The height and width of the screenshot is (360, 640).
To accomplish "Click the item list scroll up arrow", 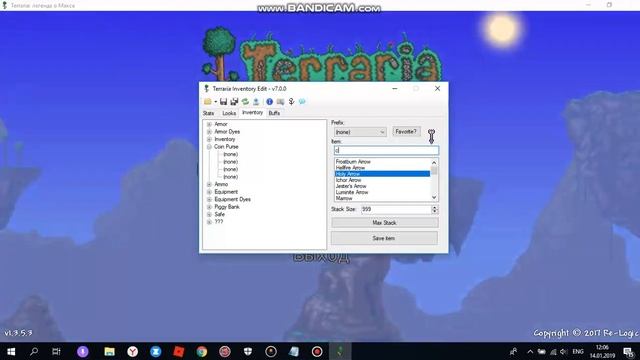I will 434,162.
